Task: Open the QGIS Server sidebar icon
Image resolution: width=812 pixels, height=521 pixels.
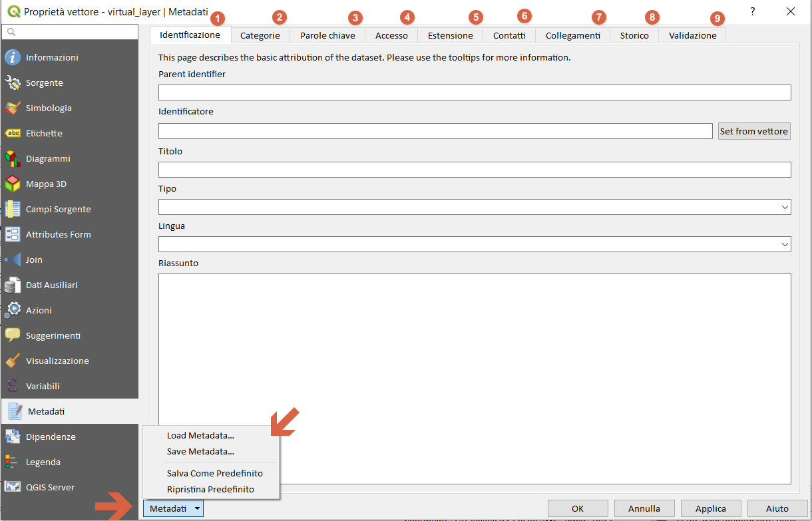Action: coord(13,487)
